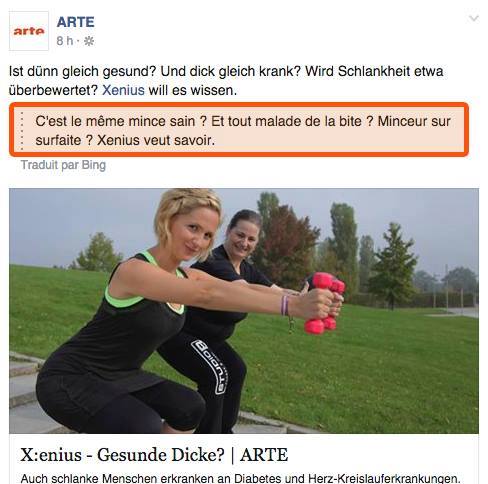Click the public audience gear icon

pos(89,41)
